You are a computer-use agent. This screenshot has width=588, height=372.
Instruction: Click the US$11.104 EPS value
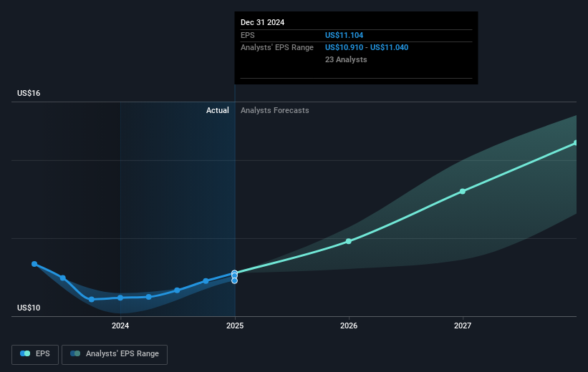point(344,35)
